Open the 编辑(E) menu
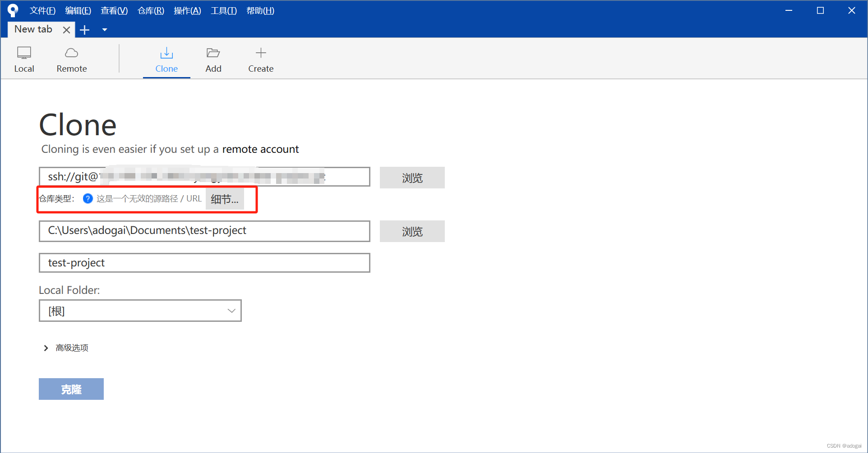Screen dimensions: 868x453 [x=78, y=10]
